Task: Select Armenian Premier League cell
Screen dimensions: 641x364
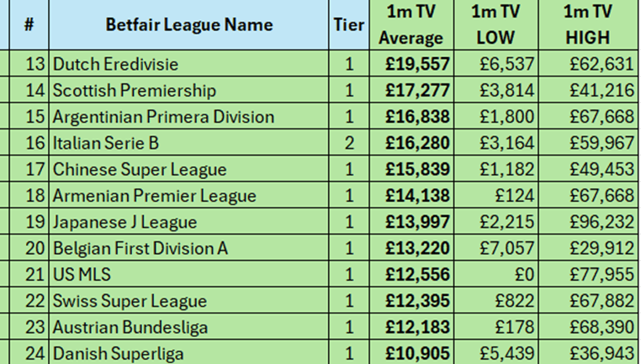Action: coord(154,196)
